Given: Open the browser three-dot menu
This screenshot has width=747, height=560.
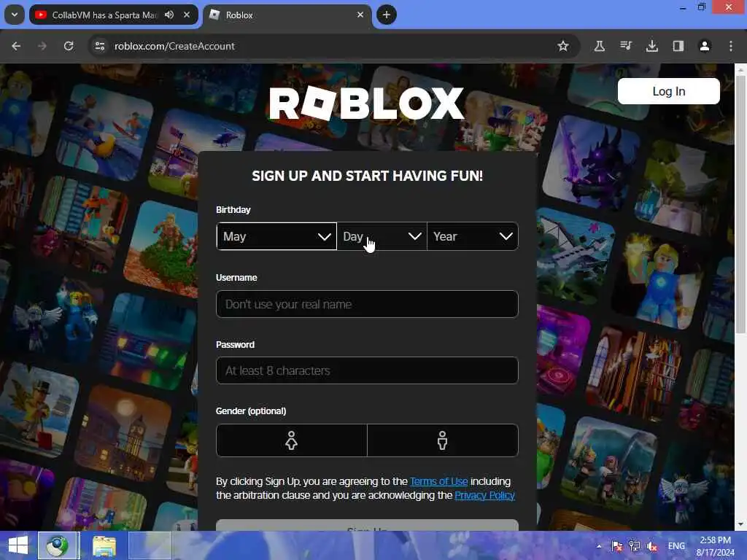Looking at the screenshot, I should coord(731,46).
